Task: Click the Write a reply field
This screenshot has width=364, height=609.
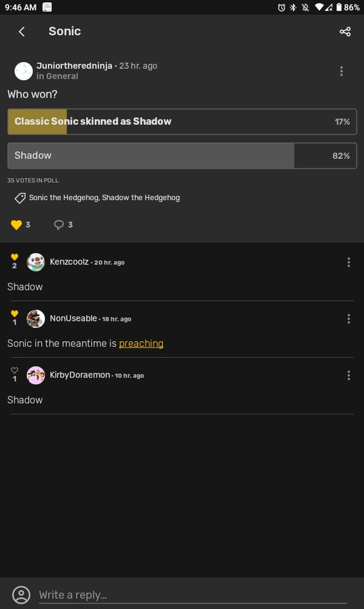Action: (193, 595)
